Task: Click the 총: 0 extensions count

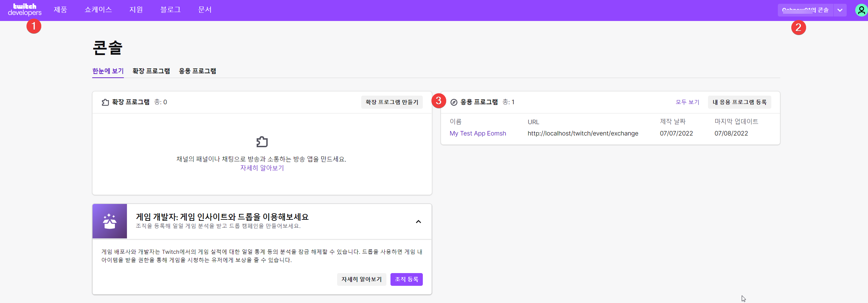Action: (x=160, y=102)
